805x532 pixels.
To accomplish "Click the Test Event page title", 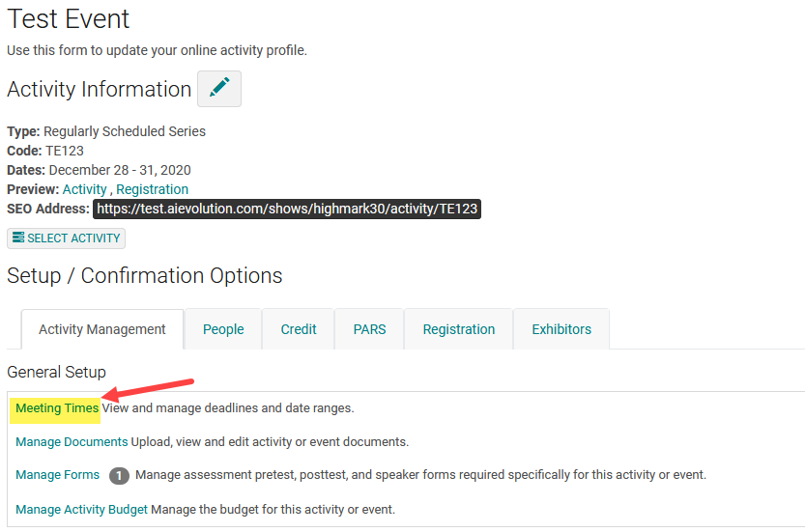I will tap(69, 18).
